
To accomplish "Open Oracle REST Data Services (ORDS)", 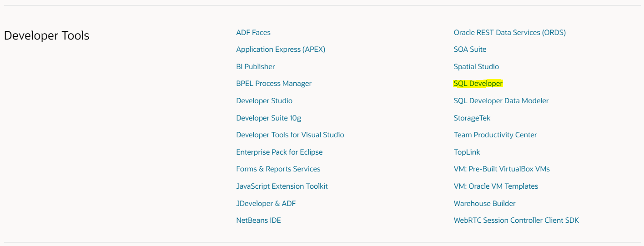I will coord(510,32).
